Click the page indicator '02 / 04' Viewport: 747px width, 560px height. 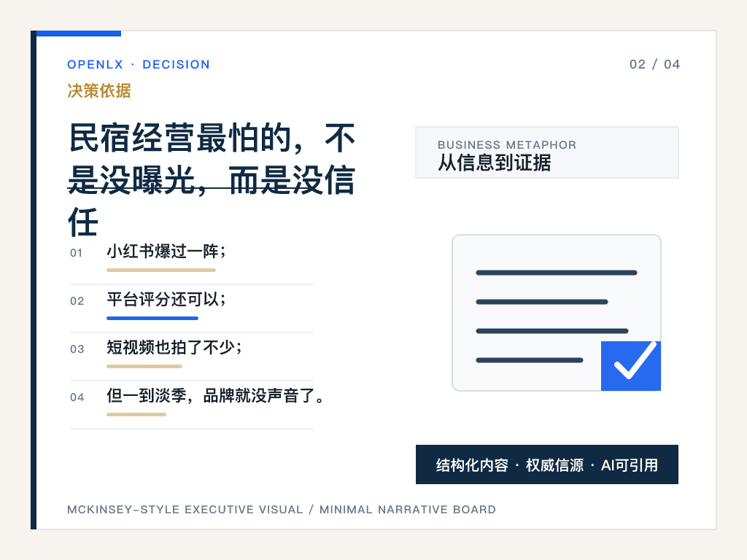click(654, 64)
